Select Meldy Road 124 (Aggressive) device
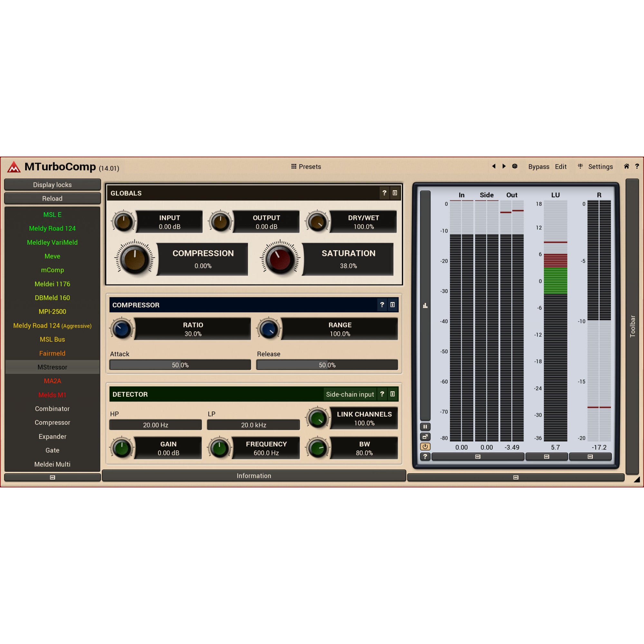 point(52,326)
